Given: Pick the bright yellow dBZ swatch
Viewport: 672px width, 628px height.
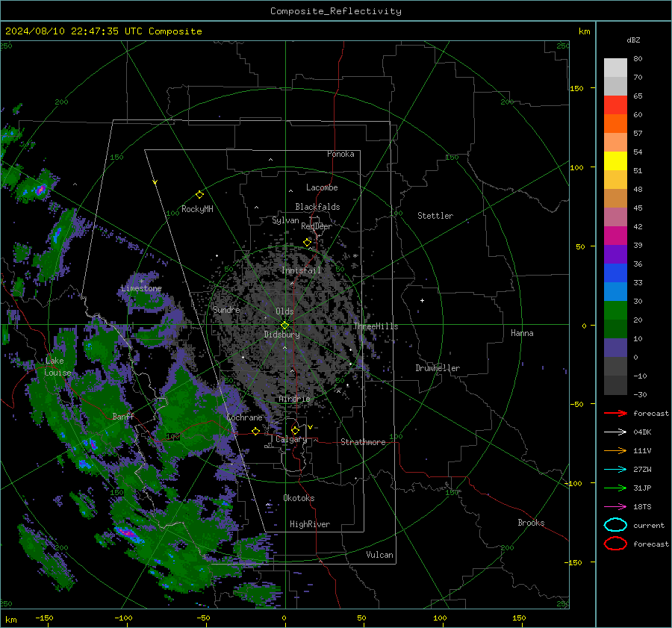Looking at the screenshot, I should tap(615, 161).
